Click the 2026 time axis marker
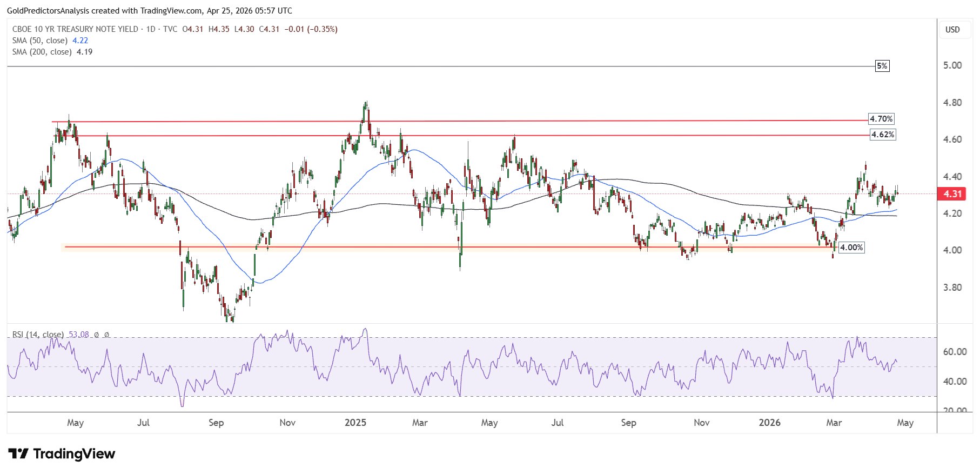Screen dimensions: 980x474 tap(769, 423)
